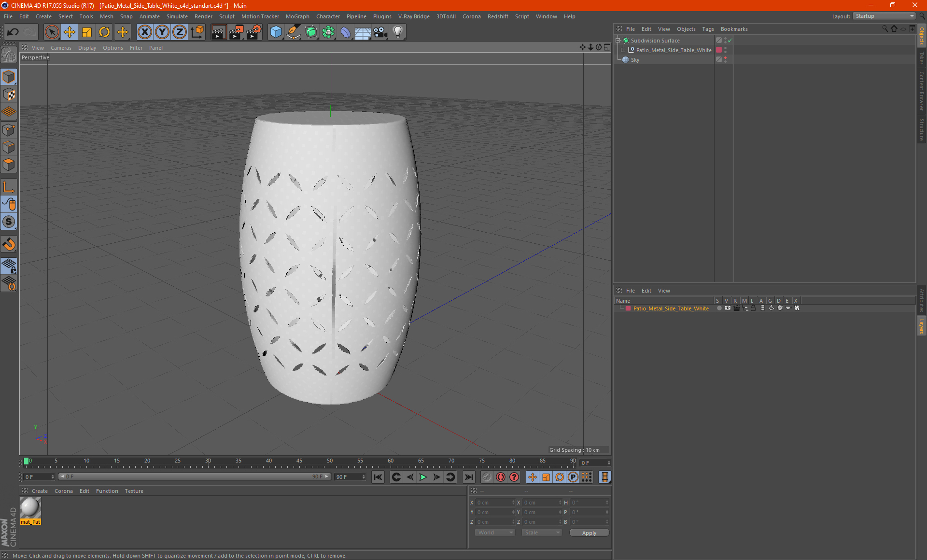This screenshot has width=927, height=560.
Task: Open the Layout Startup dropdown
Action: click(884, 16)
